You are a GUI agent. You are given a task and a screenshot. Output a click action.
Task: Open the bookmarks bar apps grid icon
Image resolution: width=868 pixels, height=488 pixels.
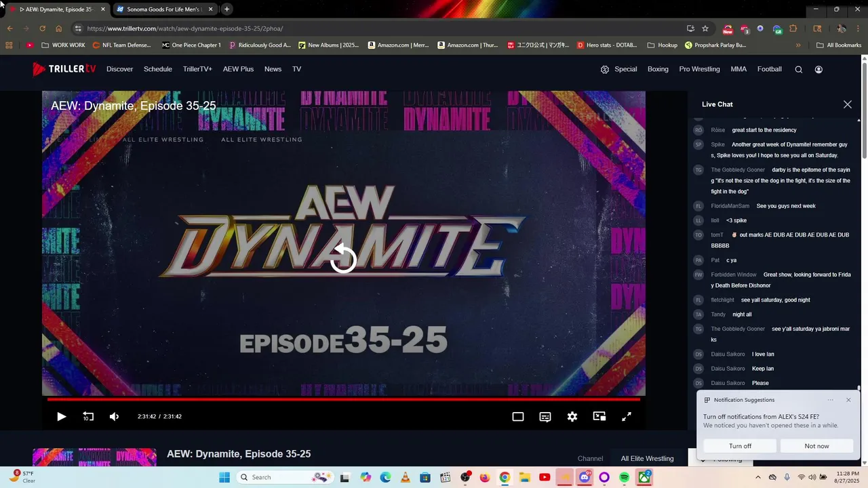coord(9,45)
